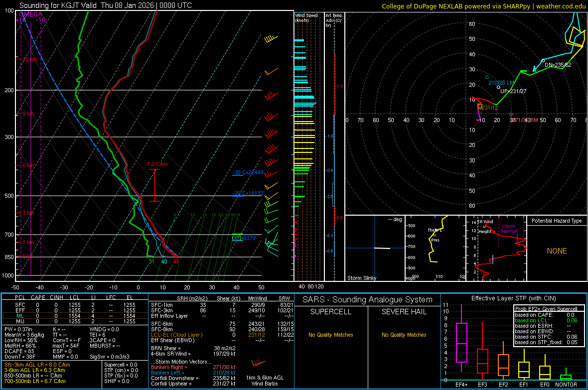Click the Classic Supercell label

(509, 229)
